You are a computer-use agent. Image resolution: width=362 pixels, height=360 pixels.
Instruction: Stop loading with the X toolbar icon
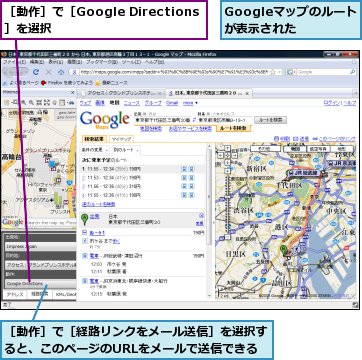click(x=49, y=72)
